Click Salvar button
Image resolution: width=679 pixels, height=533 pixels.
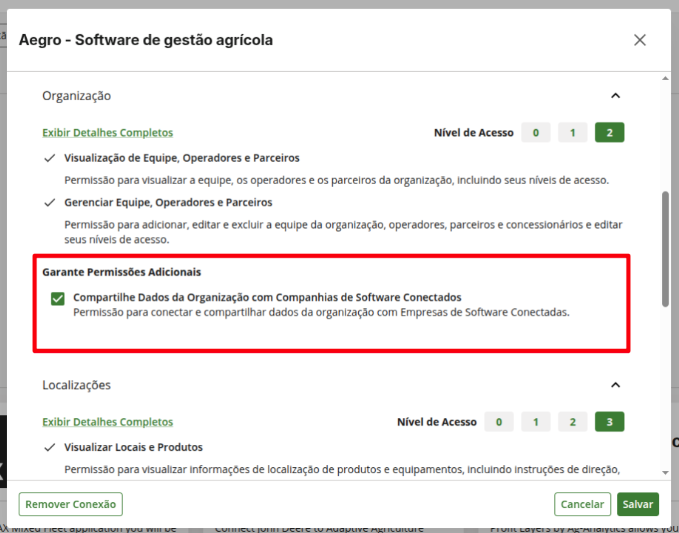(638, 504)
